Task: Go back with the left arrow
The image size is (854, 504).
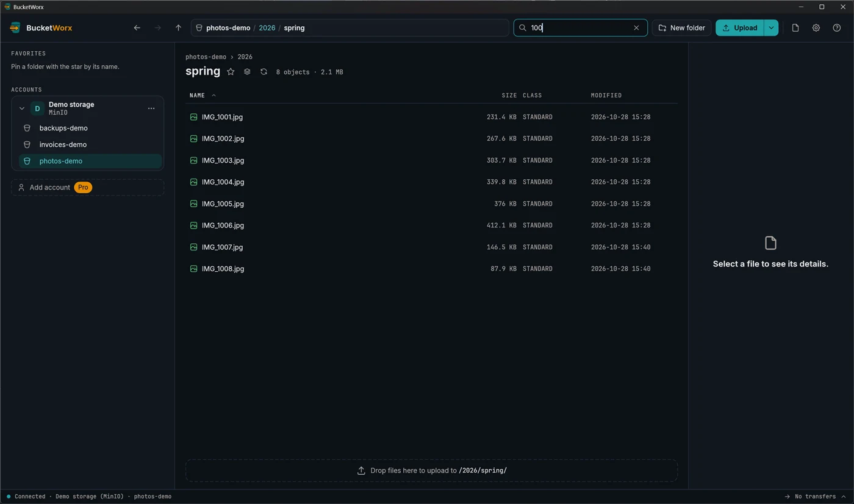Action: [137, 28]
